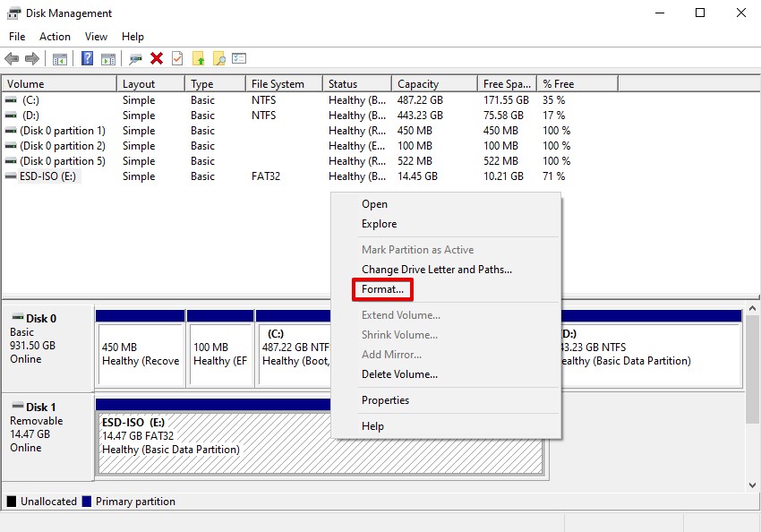Click the vertical scrollbar down arrow
Viewport: 761px width, 532px height.
point(753,484)
